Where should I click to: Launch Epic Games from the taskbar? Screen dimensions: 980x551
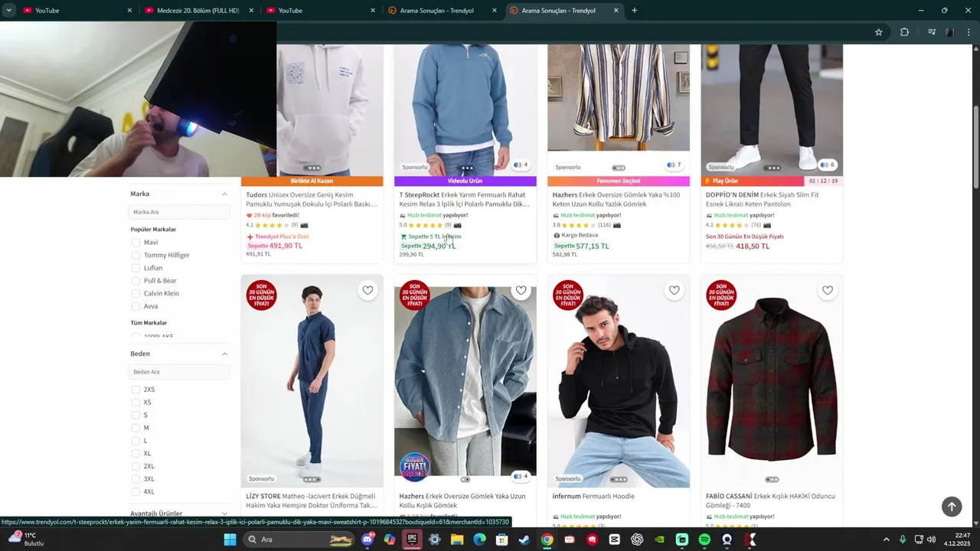[x=412, y=540]
